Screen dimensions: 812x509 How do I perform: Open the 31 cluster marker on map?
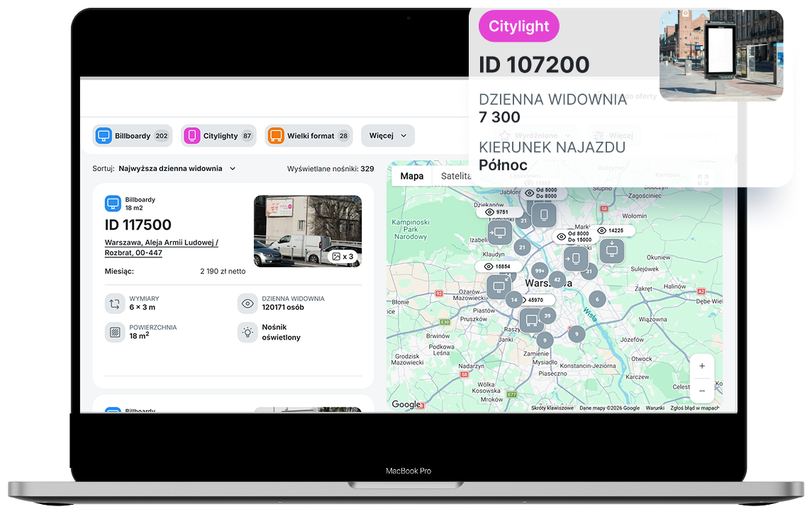(589, 272)
